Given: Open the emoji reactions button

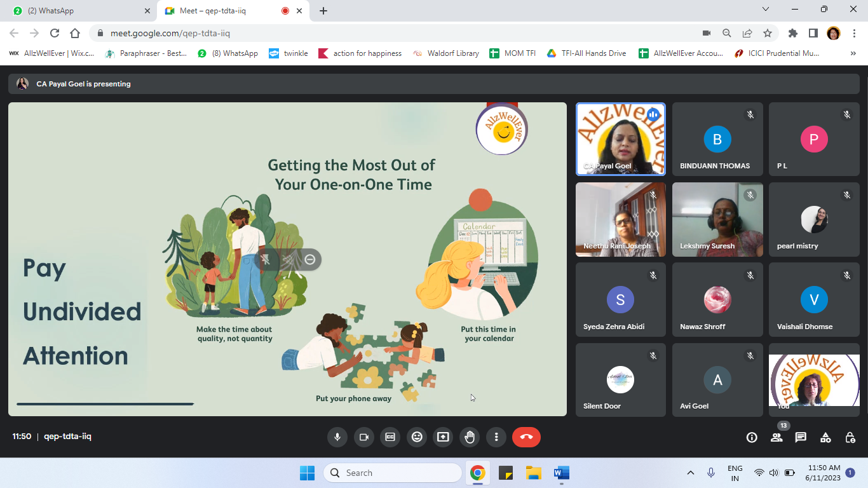Looking at the screenshot, I should (417, 437).
